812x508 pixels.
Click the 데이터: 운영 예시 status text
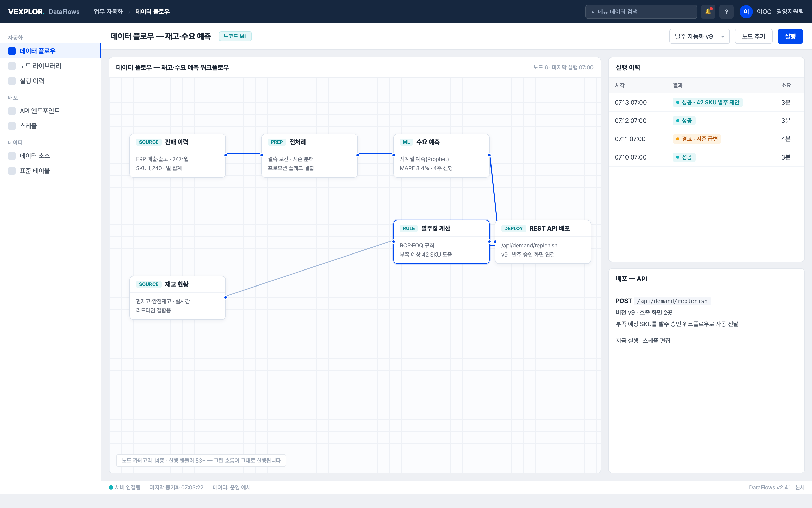[231, 487]
